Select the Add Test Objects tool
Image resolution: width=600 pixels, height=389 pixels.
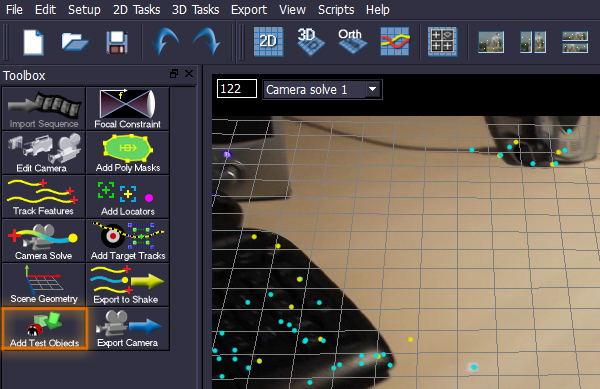pos(44,329)
